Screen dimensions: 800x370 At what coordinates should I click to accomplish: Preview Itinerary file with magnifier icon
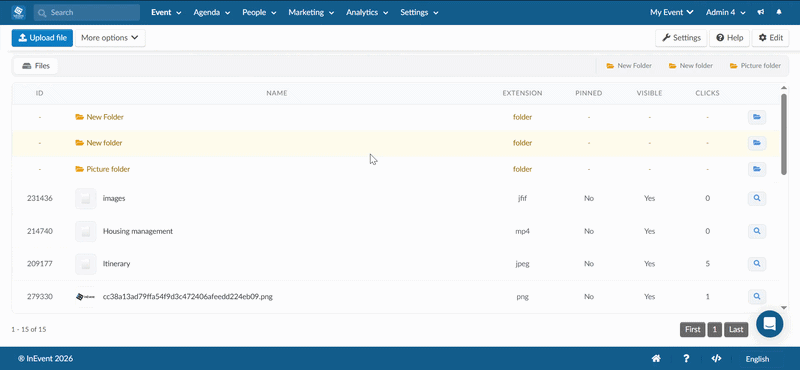(x=757, y=264)
